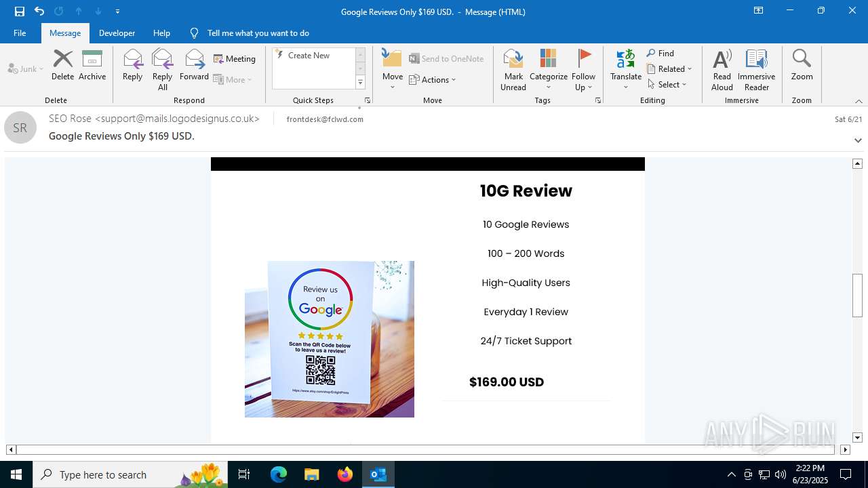The width and height of the screenshot is (868, 488).
Task: Click Reply All
Action: click(162, 70)
